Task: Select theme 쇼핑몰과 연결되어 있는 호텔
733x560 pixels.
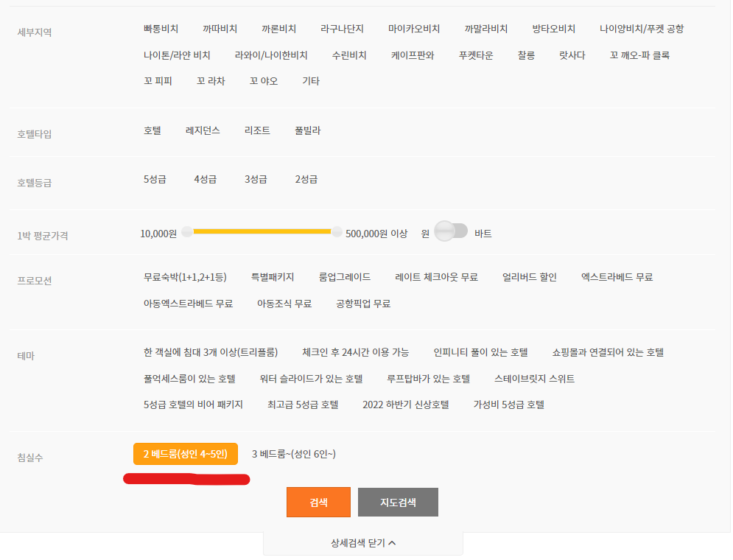Action: pyautogui.click(x=608, y=352)
